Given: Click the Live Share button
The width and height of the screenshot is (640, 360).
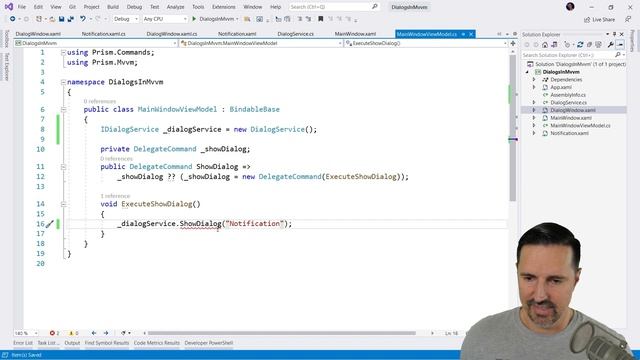Looking at the screenshot, I should (x=599, y=20).
